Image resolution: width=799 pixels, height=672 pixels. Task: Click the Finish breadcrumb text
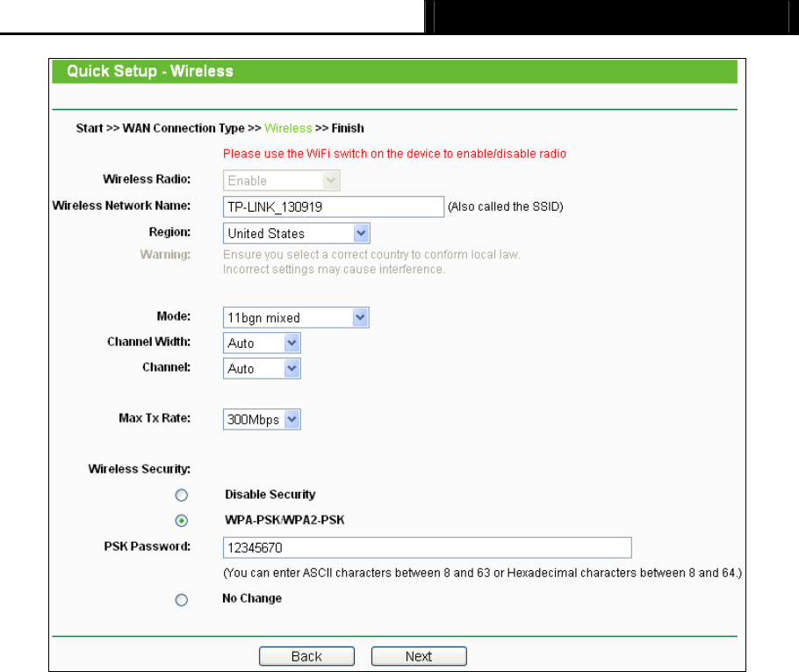[348, 128]
